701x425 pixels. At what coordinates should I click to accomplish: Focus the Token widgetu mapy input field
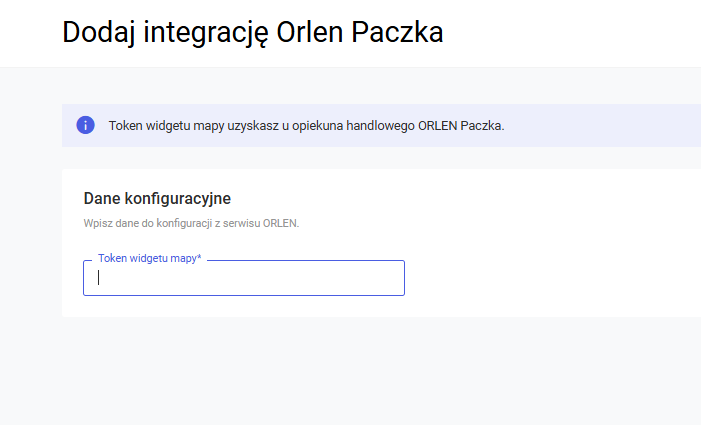click(x=243, y=279)
